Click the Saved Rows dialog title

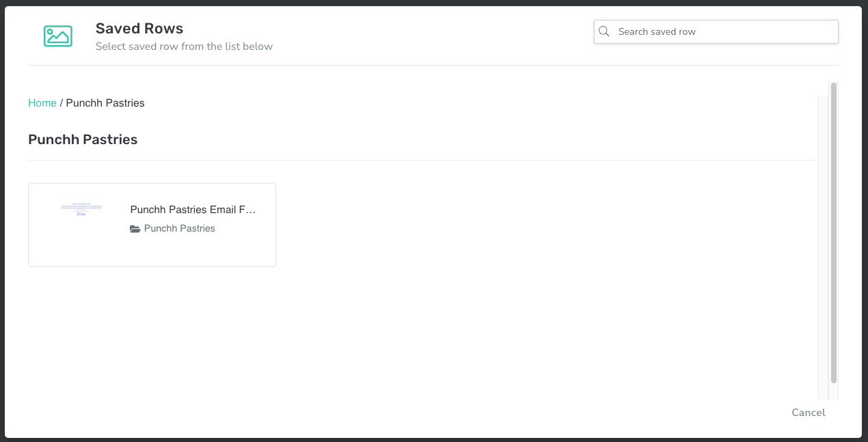tap(139, 29)
